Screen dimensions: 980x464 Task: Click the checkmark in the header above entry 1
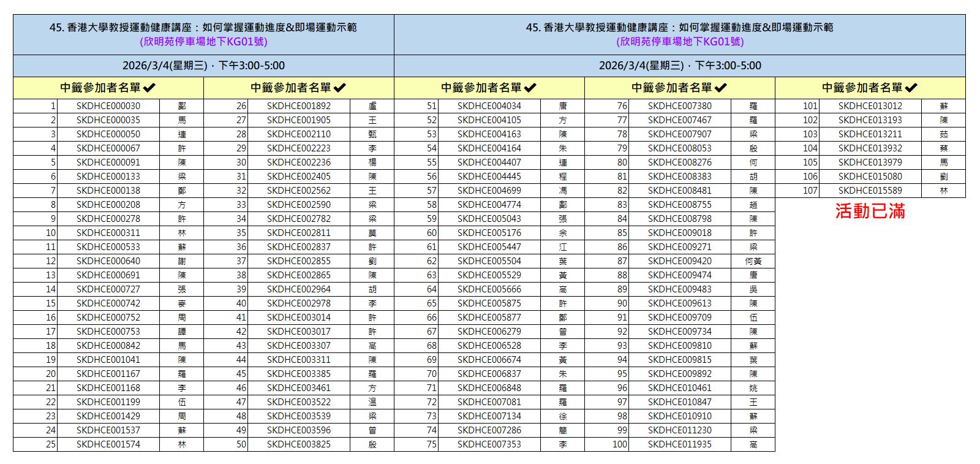149,88
